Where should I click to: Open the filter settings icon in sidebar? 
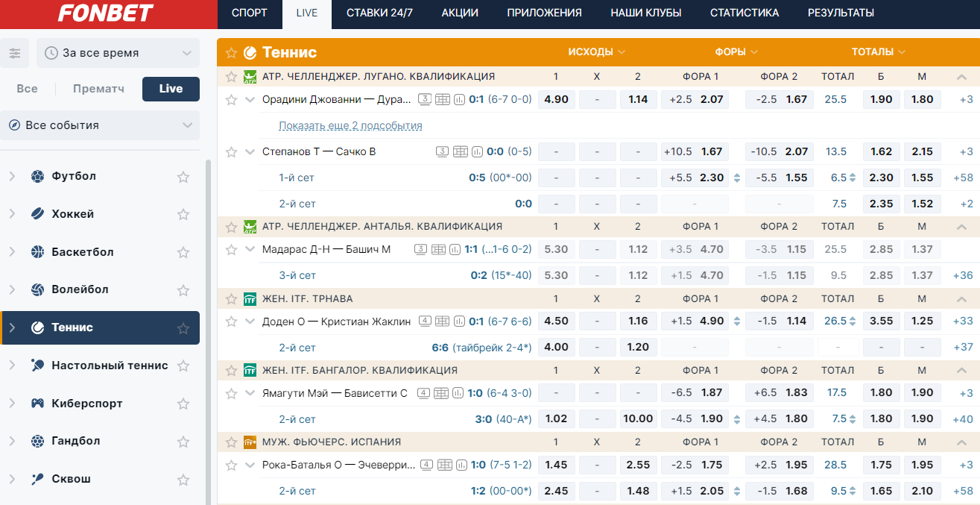15,53
